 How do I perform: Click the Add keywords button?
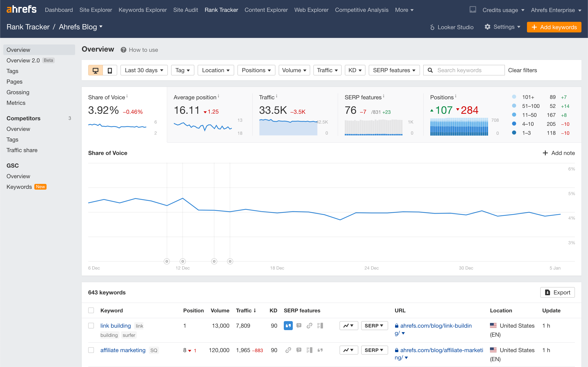click(554, 27)
